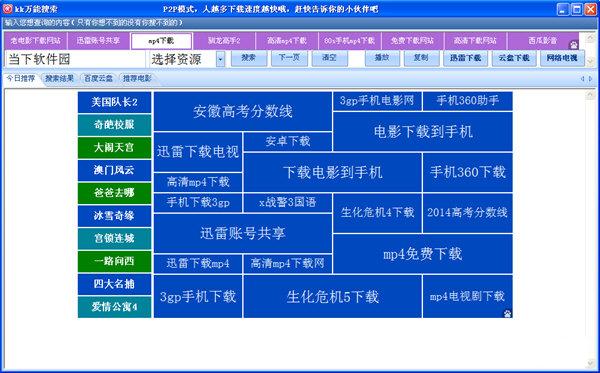Click the 清空 button
The image size is (600, 373).
pyautogui.click(x=329, y=58)
